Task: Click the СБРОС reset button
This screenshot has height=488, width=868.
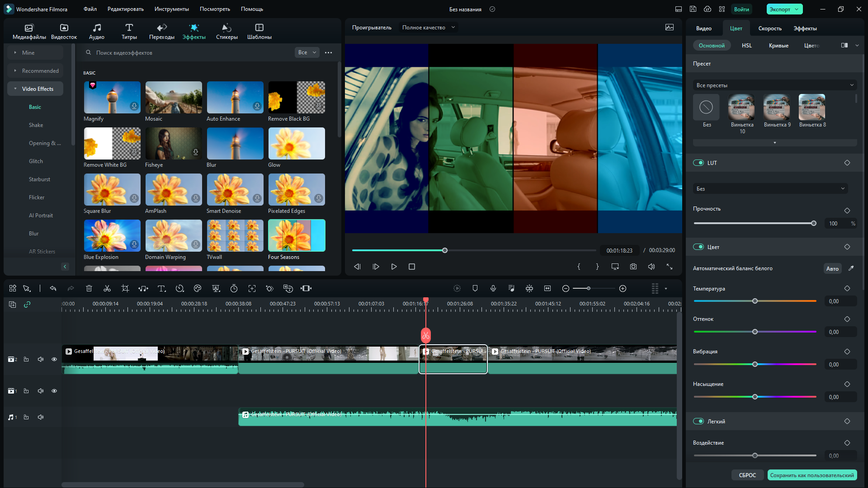Action: point(747,475)
